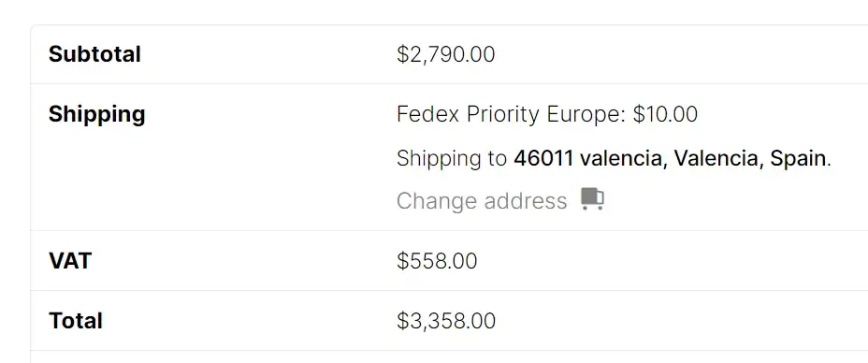This screenshot has width=868, height=363.
Task: Click the word "address" in Change address
Action: pyautogui.click(x=525, y=201)
